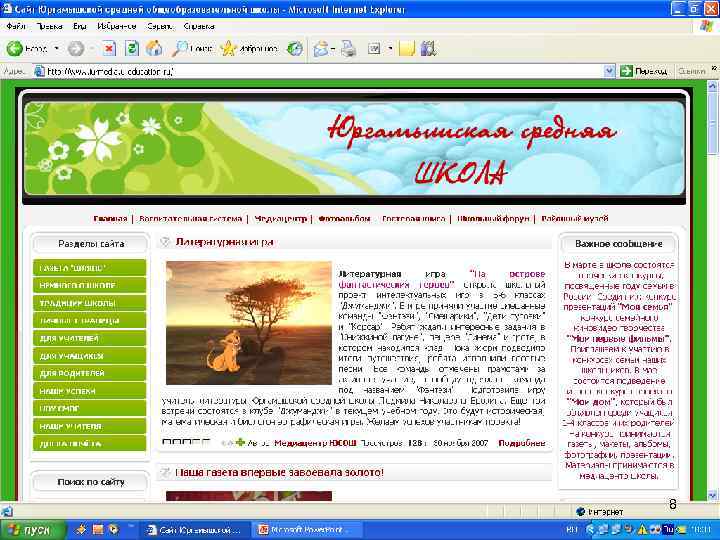Click the Ссылки links toolbar label

pyautogui.click(x=692, y=71)
